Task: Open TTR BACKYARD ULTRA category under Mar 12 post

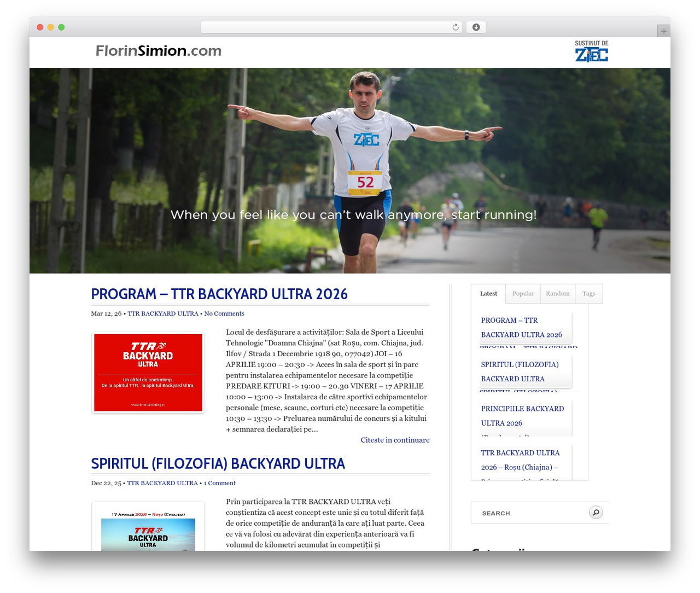Action: click(x=163, y=313)
